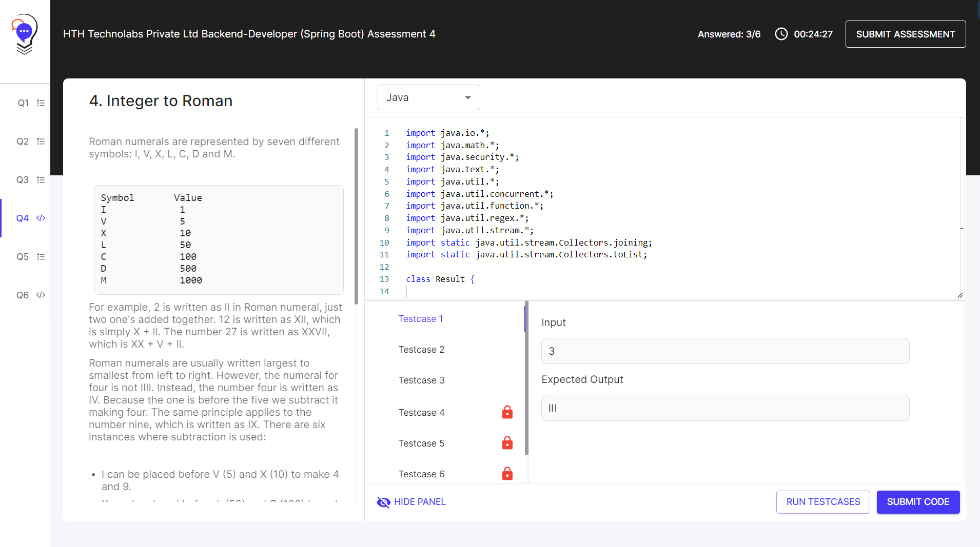Click the list icon beside Q2
980x547 pixels.
coord(41,141)
